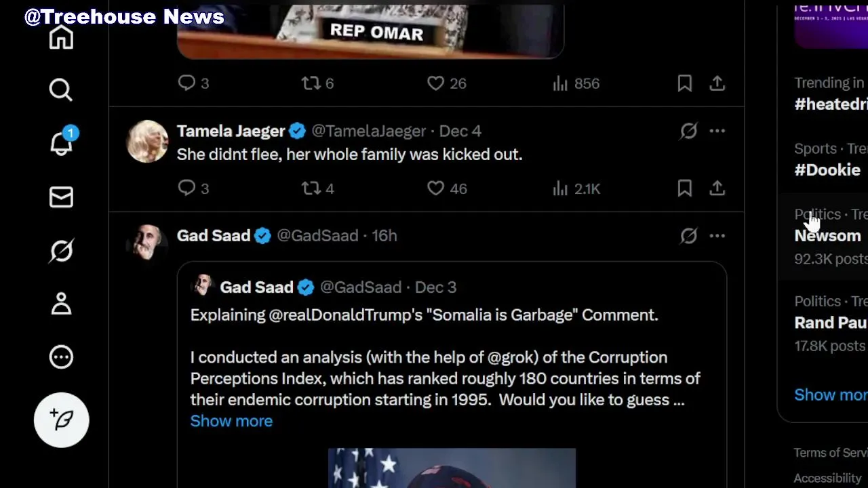The image size is (868, 488).
Task: Like Tamela Jaeger's reply
Action: point(436,188)
